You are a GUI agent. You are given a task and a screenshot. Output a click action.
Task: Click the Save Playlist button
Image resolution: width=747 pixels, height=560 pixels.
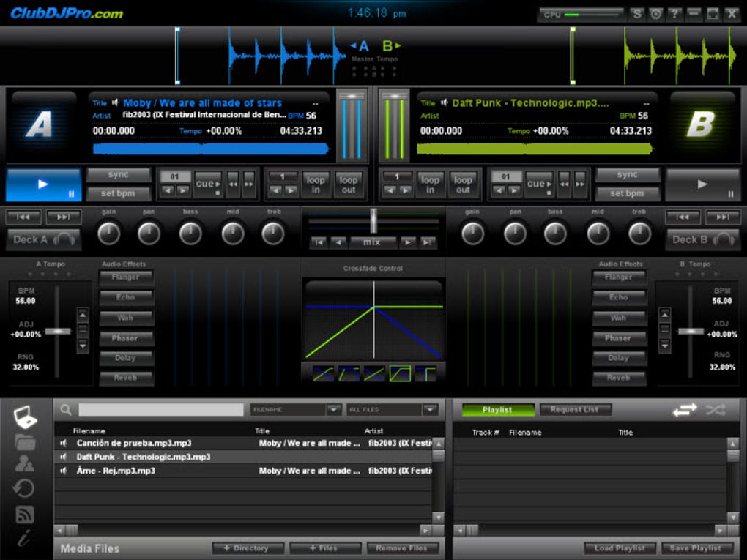pos(696,548)
